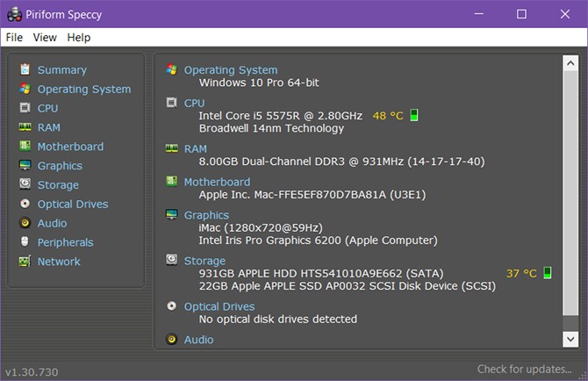Click the Summary clipboard icon in sidebar
The width and height of the screenshot is (588, 381).
point(25,69)
